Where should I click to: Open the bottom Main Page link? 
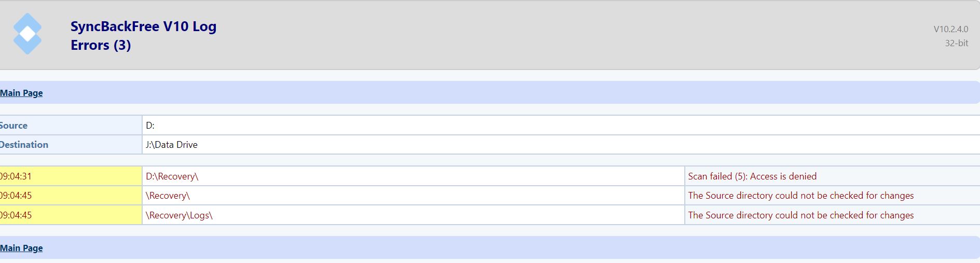click(x=21, y=248)
